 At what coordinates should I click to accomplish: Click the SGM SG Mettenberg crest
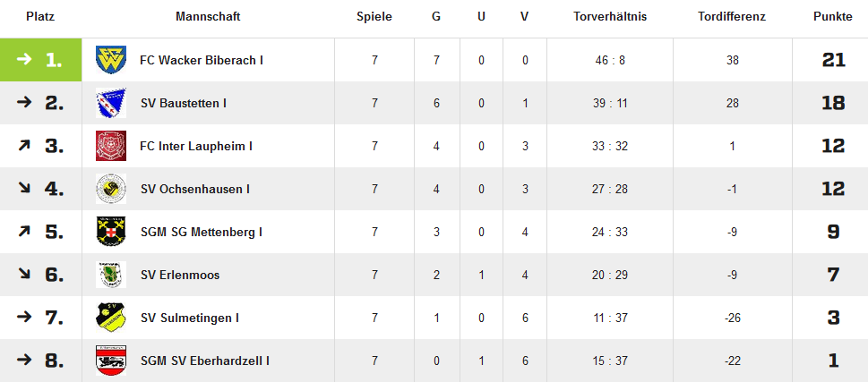click(x=111, y=232)
